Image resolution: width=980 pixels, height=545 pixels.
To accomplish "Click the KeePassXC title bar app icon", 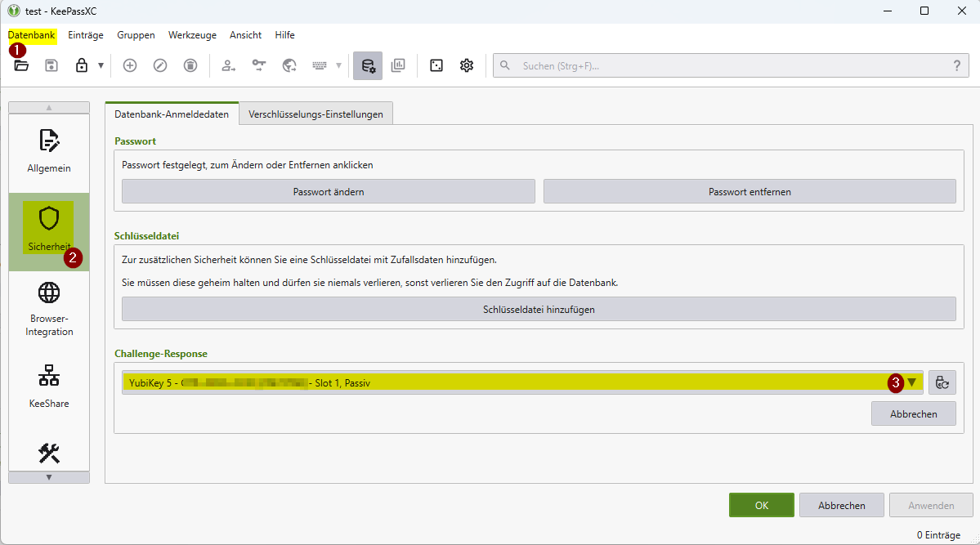I will point(14,11).
